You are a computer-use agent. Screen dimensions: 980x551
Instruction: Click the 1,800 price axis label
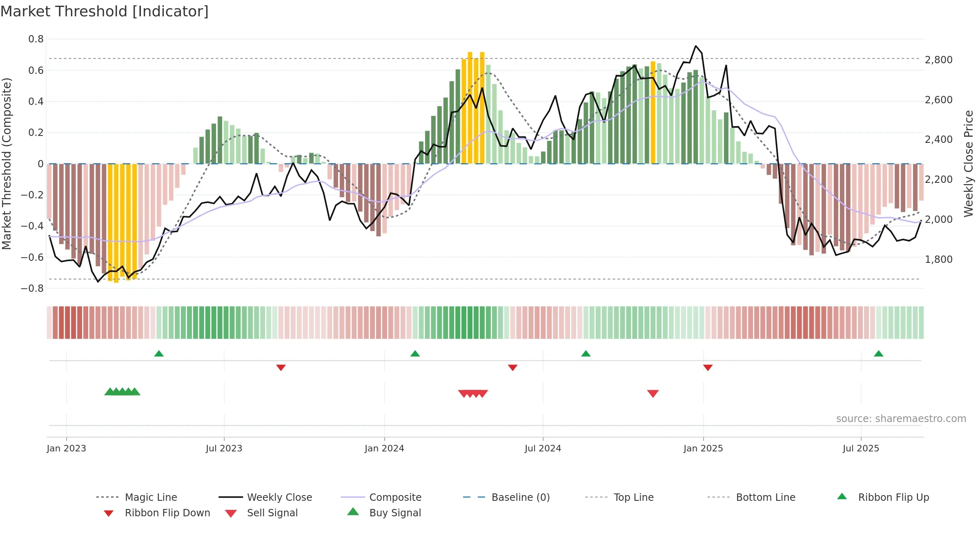coord(939,260)
